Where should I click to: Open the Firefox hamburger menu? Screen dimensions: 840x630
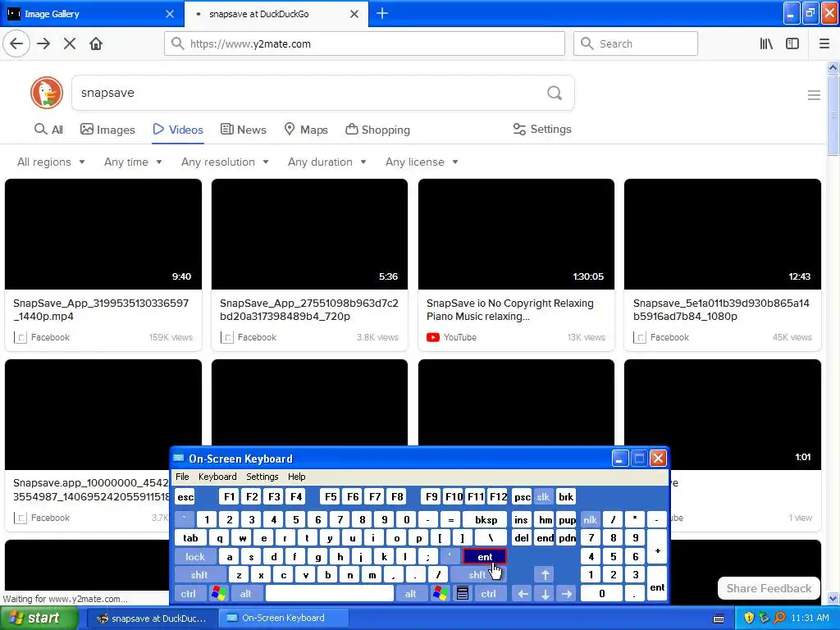tap(824, 43)
